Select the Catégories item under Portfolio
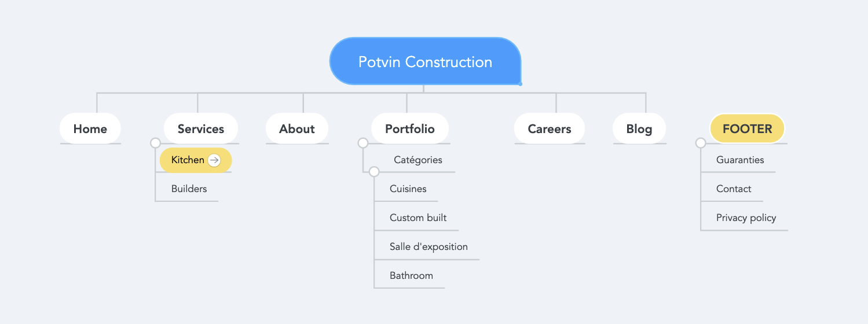Screen dimensions: 868x324 (x=418, y=160)
